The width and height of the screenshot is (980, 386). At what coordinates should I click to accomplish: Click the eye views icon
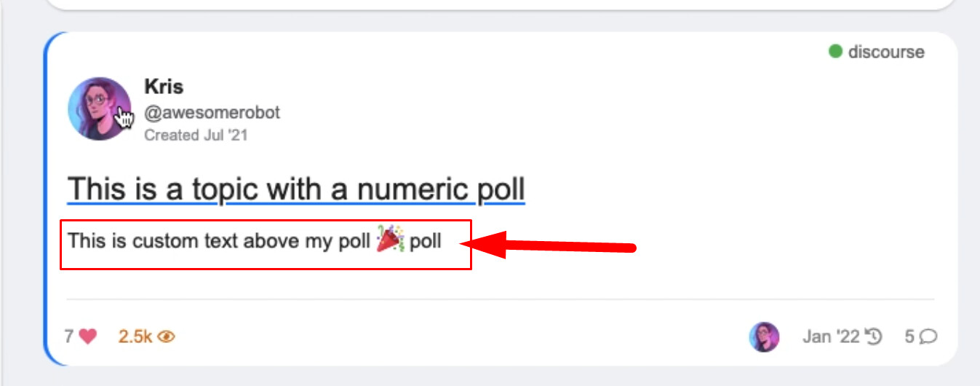(167, 336)
